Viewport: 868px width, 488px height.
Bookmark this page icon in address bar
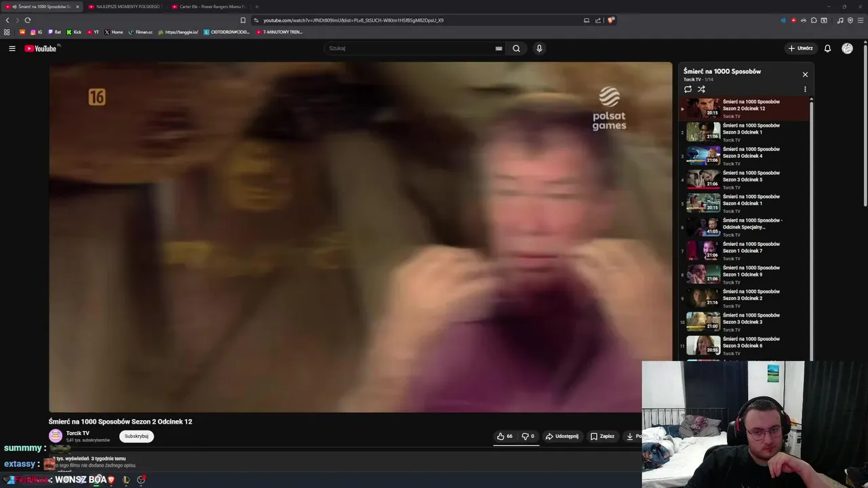coord(243,20)
